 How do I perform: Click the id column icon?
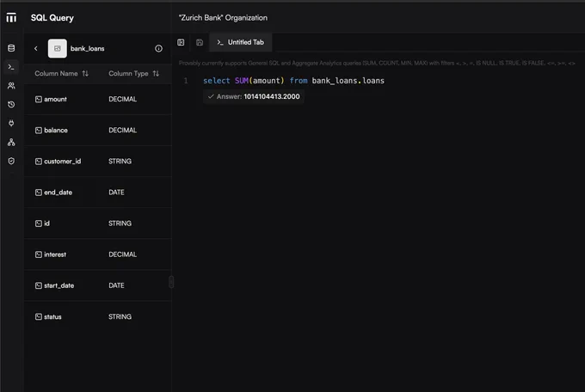(39, 224)
